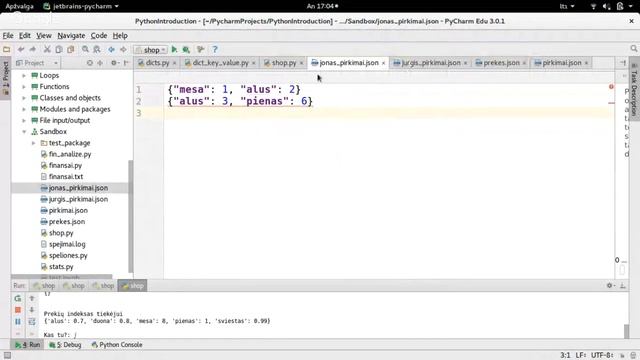The height and width of the screenshot is (360, 640).
Task: Hide the Run tool window
Action: click(x=623, y=286)
